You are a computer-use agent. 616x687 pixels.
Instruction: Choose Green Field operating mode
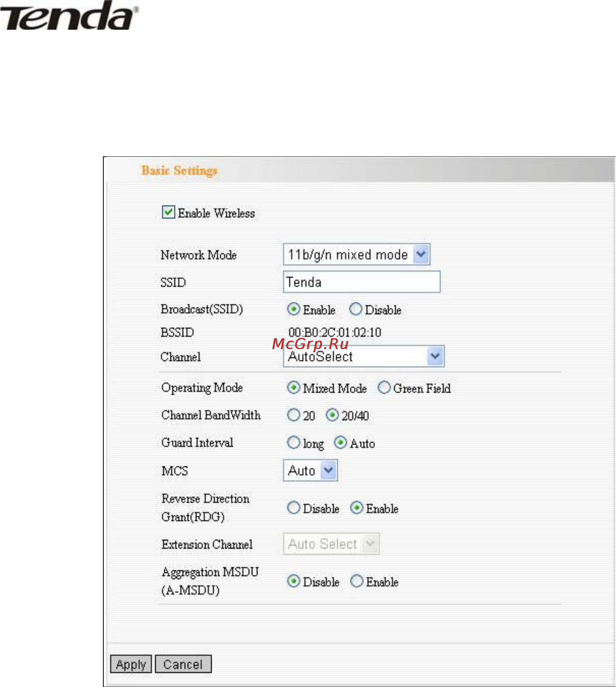coord(384,387)
